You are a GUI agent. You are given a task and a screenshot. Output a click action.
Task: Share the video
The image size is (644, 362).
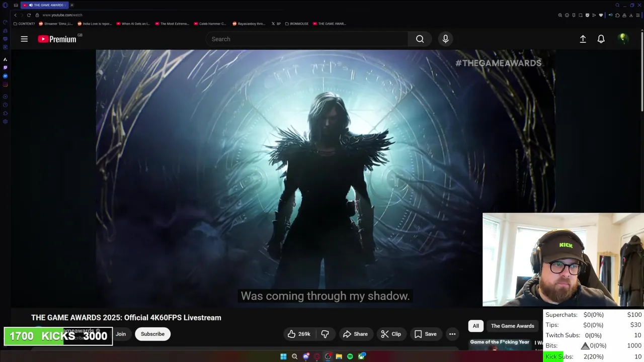click(x=355, y=334)
